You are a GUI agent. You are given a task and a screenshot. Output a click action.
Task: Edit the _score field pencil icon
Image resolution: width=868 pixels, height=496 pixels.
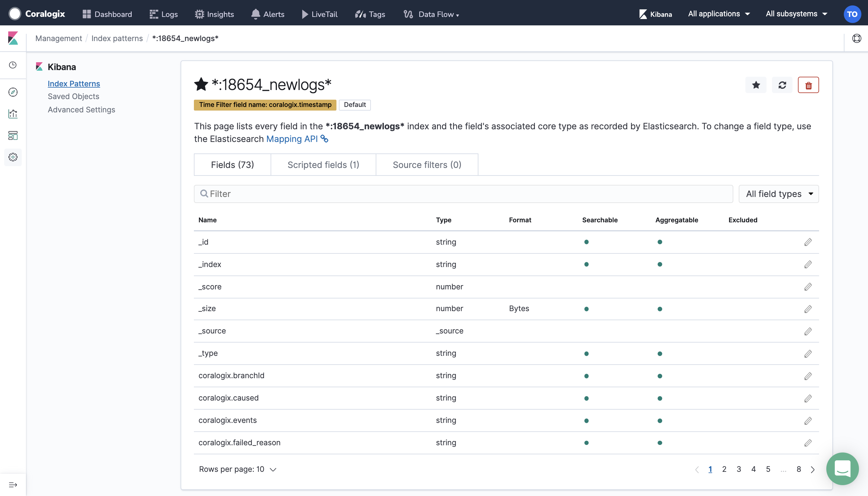click(808, 287)
